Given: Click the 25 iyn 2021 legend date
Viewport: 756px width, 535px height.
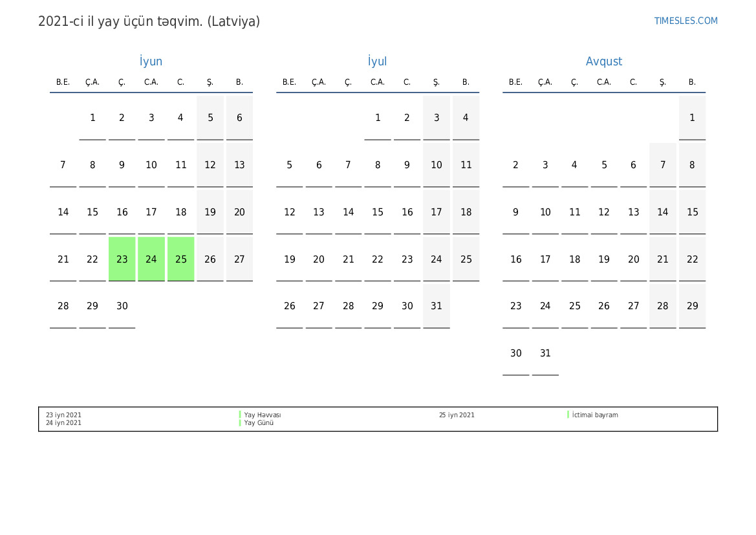Looking at the screenshot, I should pyautogui.click(x=457, y=415).
